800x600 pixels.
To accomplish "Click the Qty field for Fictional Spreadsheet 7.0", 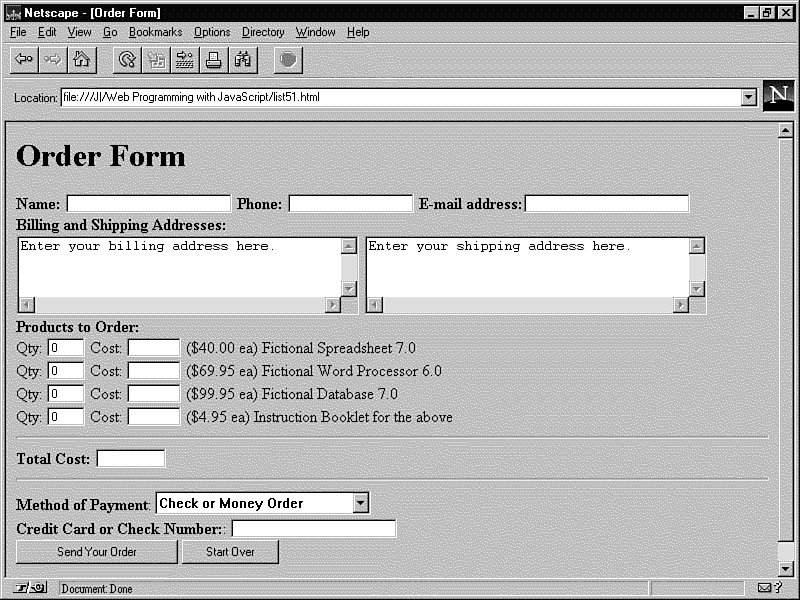I will [65, 348].
